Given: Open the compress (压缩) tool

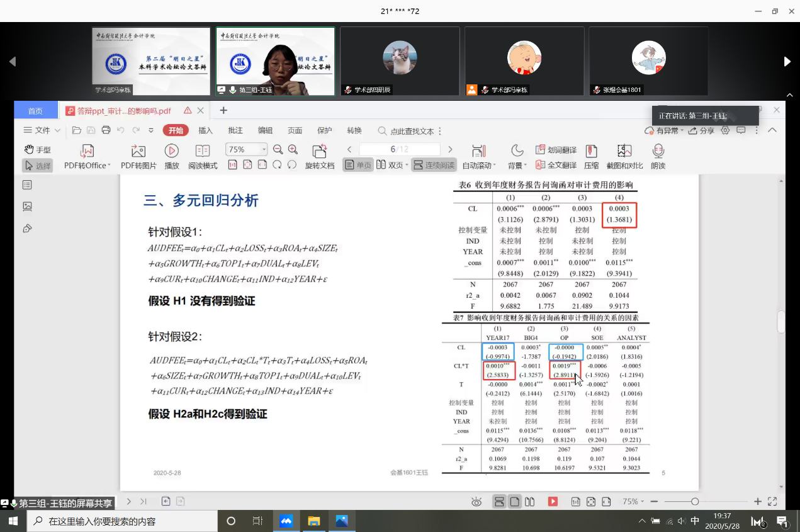Looking at the screenshot, I should tap(591, 151).
